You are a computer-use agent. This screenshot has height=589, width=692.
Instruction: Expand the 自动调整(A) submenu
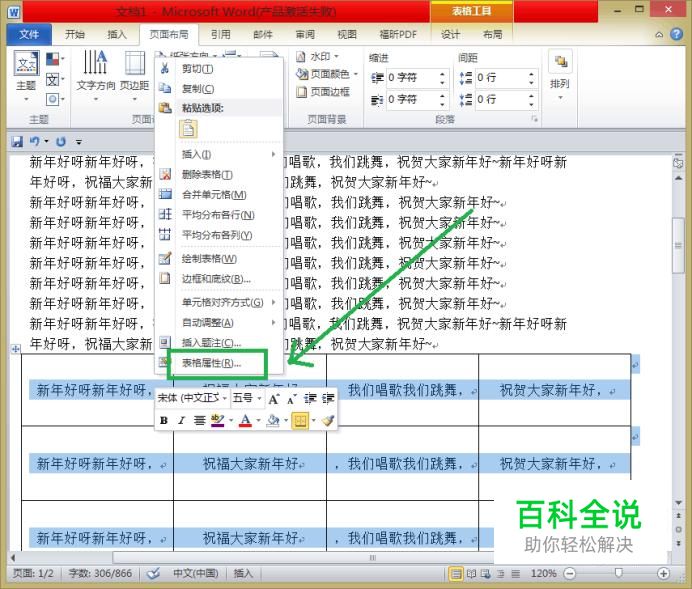click(x=229, y=323)
